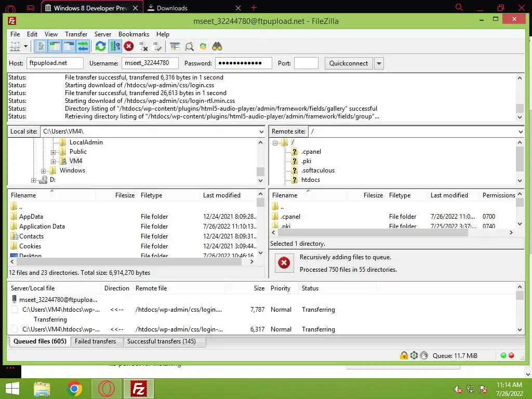Click the padlock encryption status icon
Viewport: 532px width, 399px height.
click(x=404, y=355)
